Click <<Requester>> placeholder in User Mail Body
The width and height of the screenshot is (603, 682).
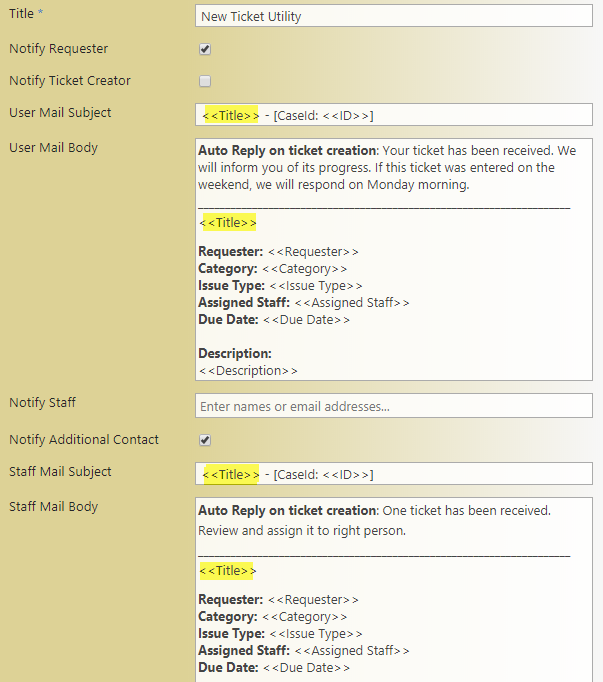coord(313,252)
